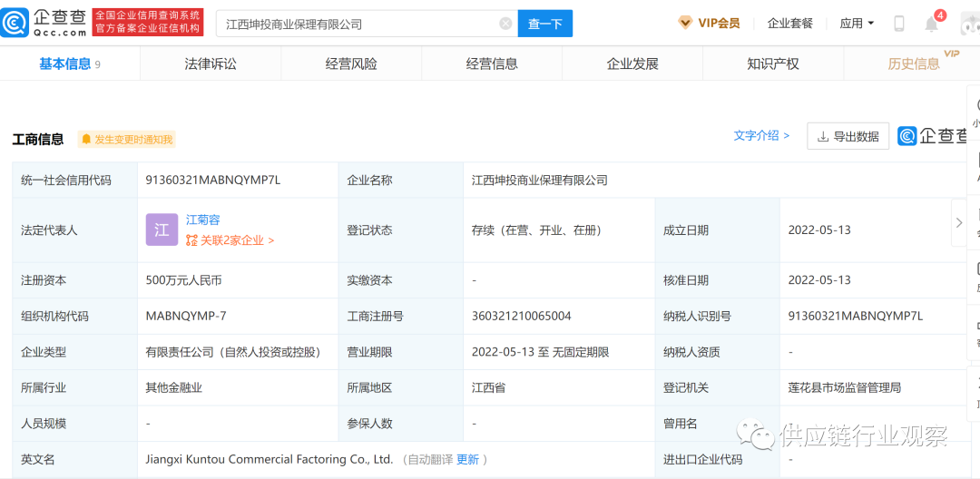Switch to the 法律诉讼 tab

211,64
